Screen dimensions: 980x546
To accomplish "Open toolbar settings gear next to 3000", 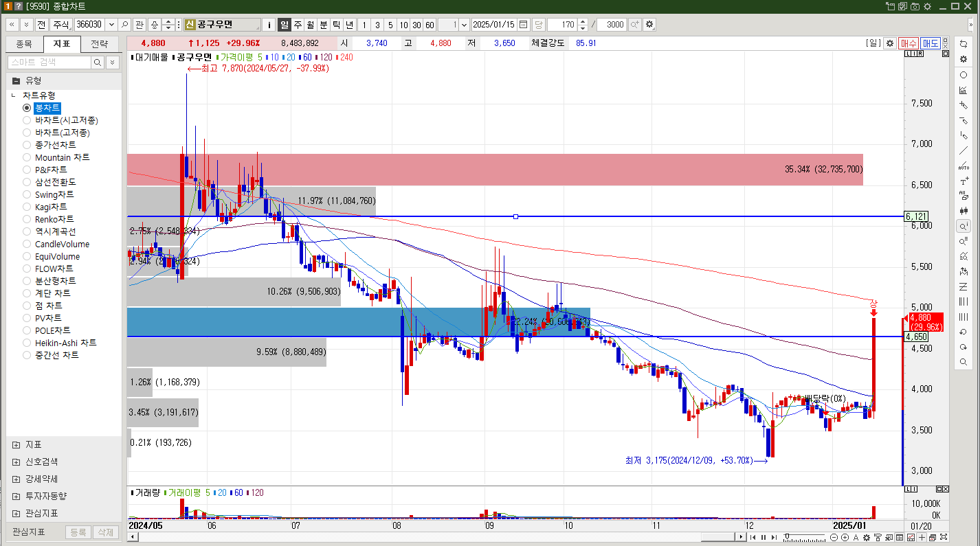I will (x=649, y=25).
